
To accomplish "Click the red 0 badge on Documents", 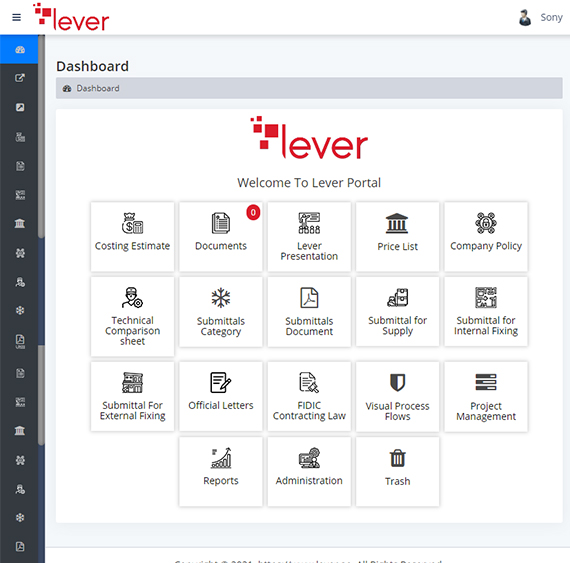I will tap(253, 212).
